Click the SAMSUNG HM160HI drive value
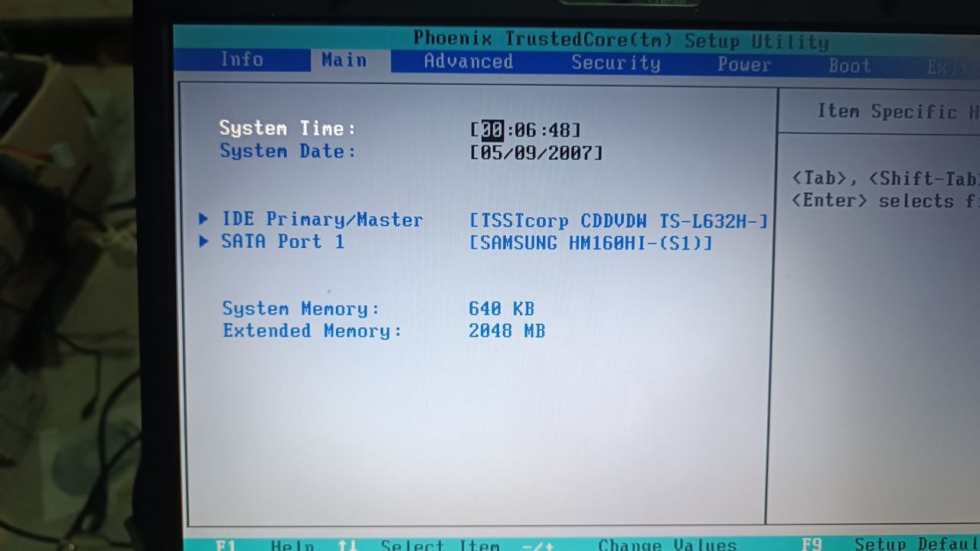The height and width of the screenshot is (551, 980). tap(591, 243)
